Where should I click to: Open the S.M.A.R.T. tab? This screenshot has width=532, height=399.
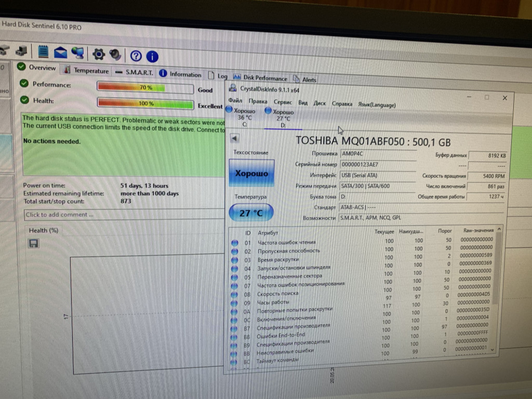(135, 72)
